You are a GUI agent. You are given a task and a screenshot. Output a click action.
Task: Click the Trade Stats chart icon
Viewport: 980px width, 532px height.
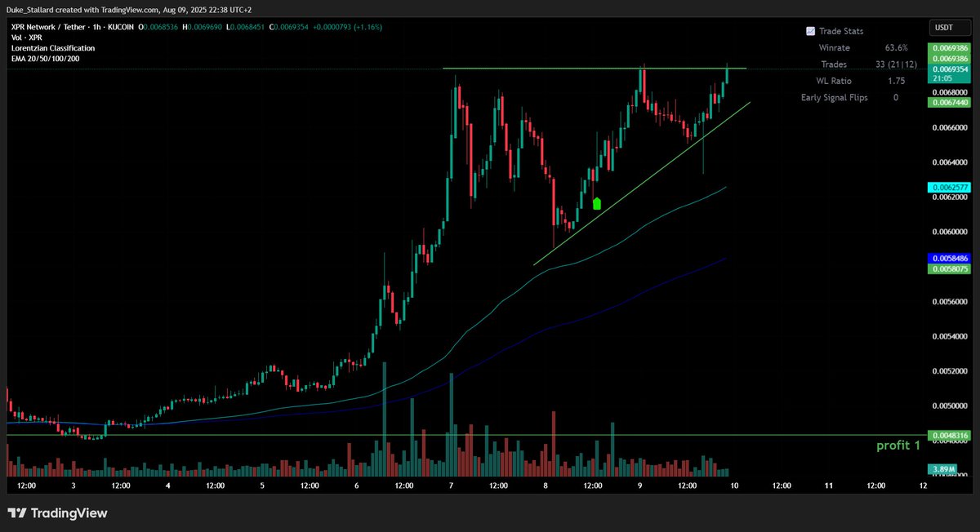[x=810, y=31]
